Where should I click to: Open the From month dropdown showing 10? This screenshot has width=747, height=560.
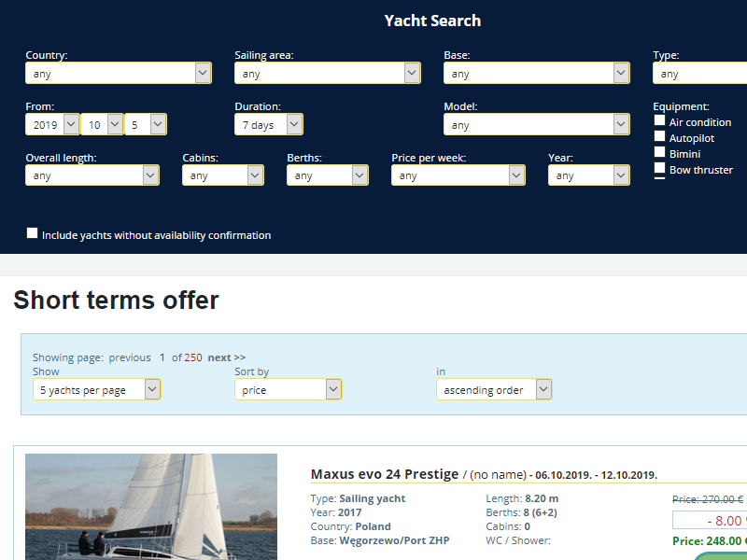[102, 124]
